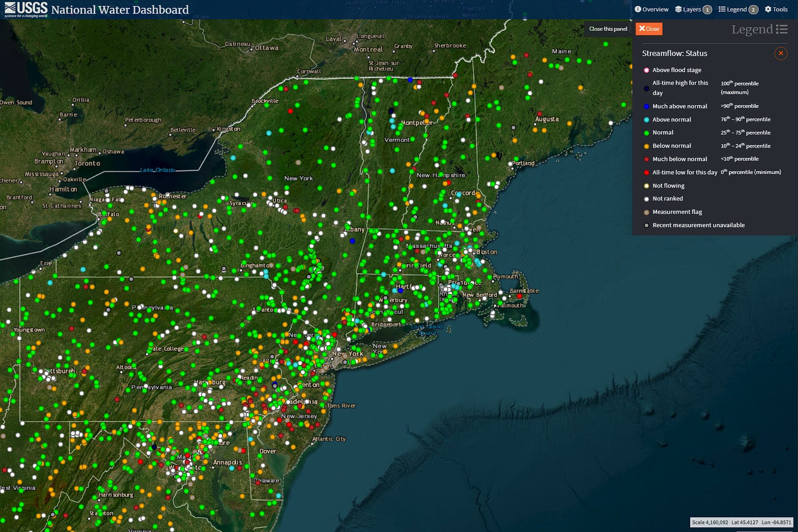Click the Recent measurement unavailable legend dot
This screenshot has width=798, height=532.
[647, 225]
